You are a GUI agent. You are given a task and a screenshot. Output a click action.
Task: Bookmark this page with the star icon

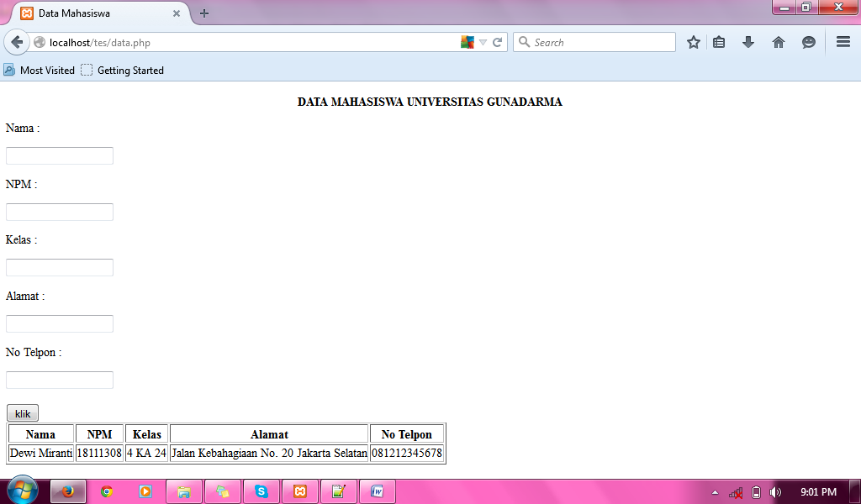694,42
